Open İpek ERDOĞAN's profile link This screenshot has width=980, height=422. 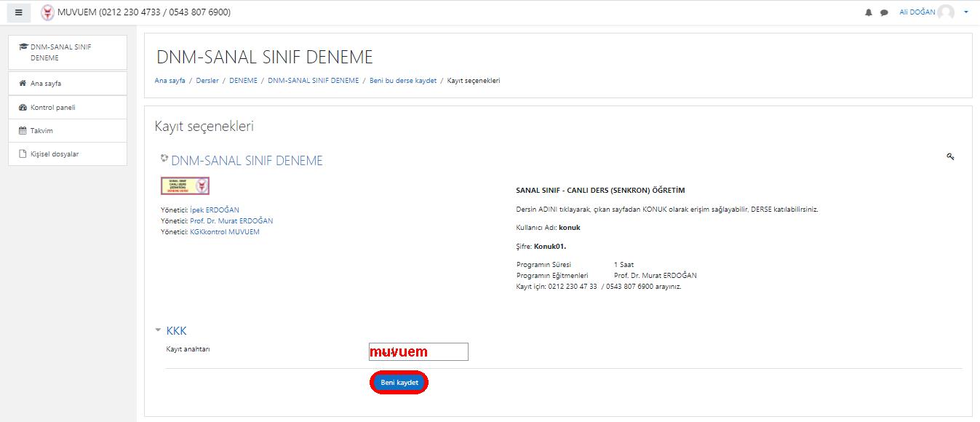pyautogui.click(x=214, y=210)
